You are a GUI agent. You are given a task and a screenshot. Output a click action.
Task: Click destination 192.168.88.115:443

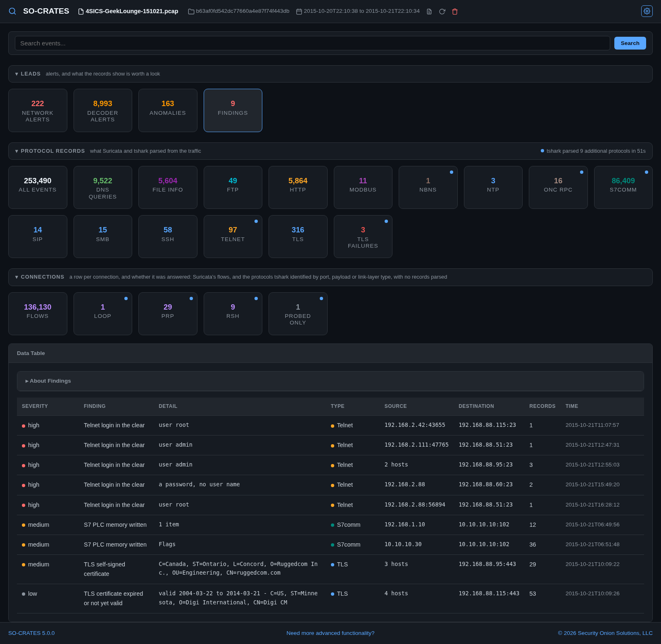[489, 593]
